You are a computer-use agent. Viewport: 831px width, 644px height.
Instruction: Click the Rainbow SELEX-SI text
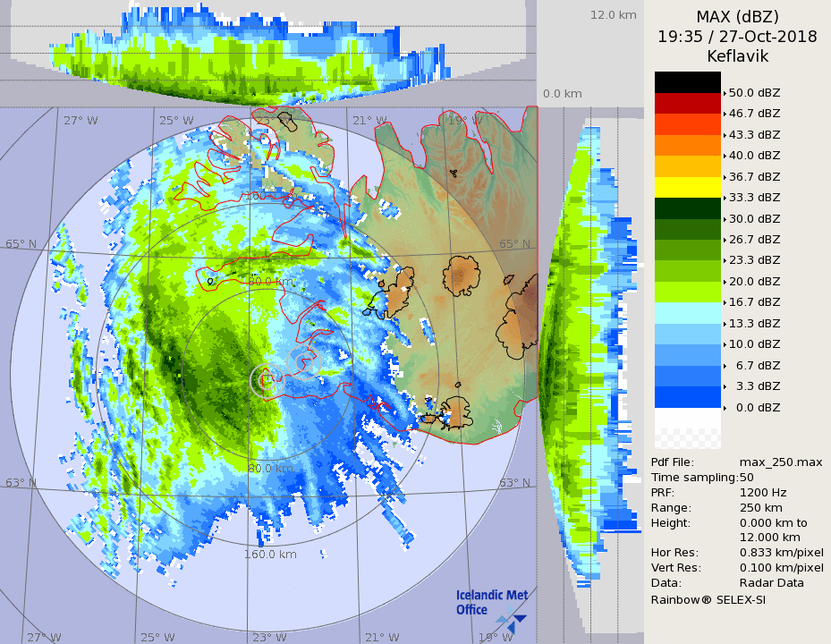708,599
